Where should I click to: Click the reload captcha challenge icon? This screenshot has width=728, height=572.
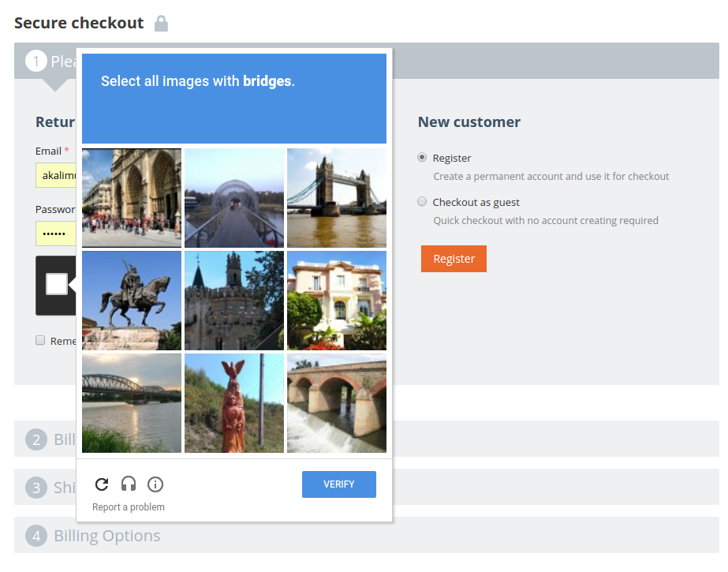point(102,484)
